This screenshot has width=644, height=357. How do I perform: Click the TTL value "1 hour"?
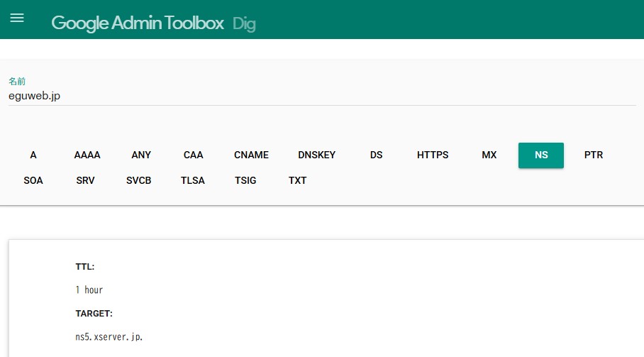click(89, 290)
